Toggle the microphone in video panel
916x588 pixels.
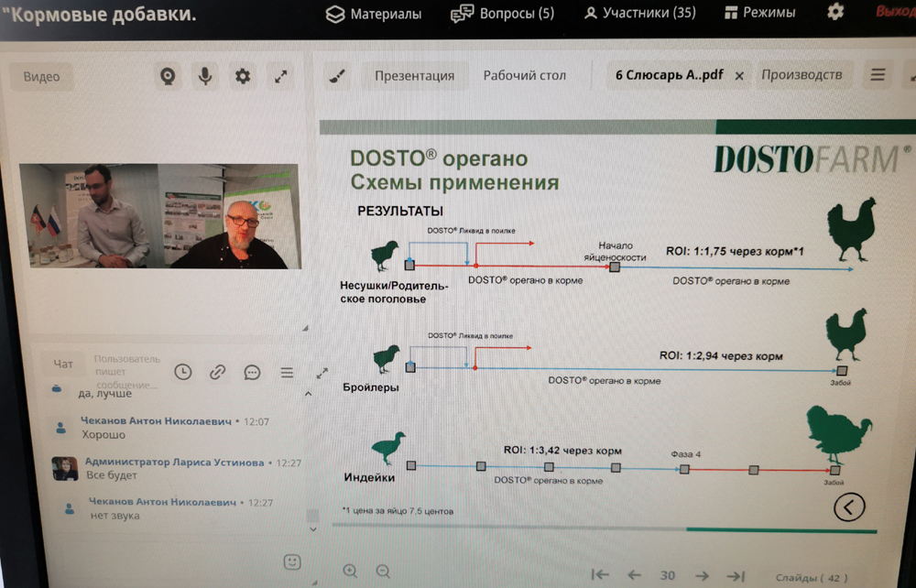click(x=205, y=76)
